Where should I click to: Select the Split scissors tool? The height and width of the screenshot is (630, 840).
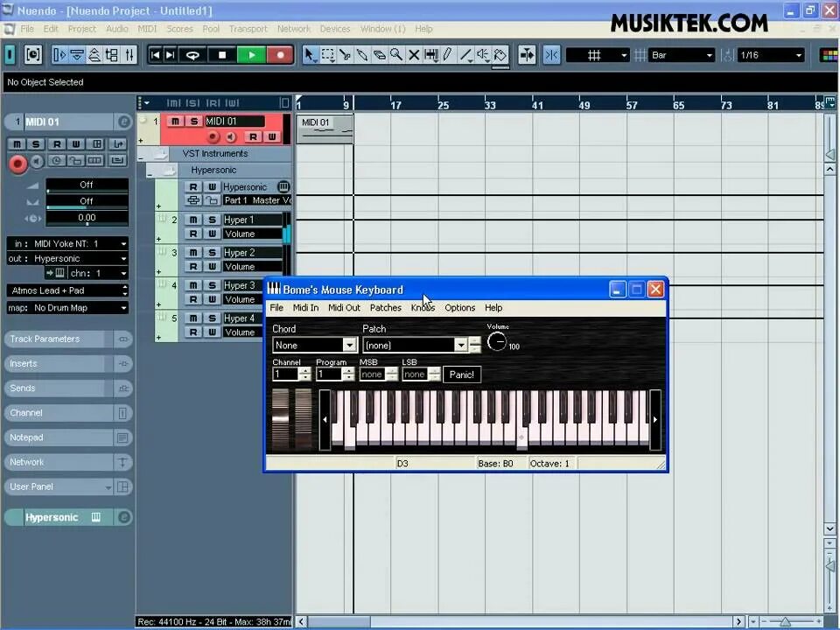pos(345,54)
